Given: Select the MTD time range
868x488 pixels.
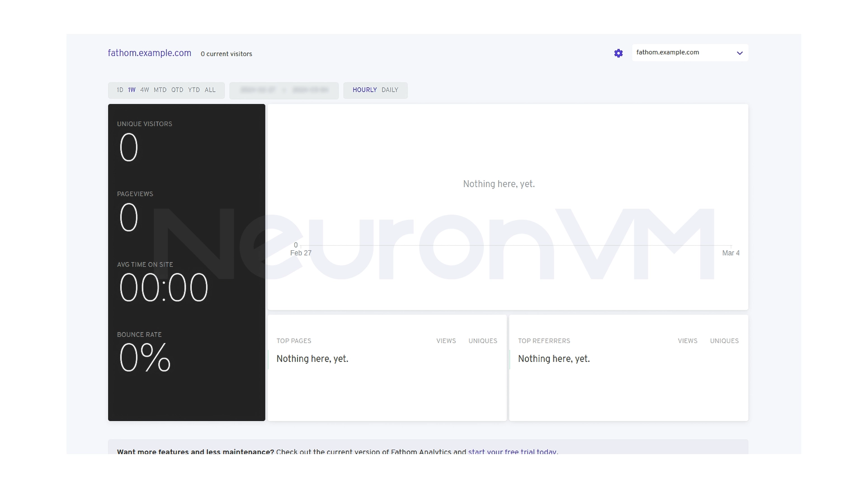Looking at the screenshot, I should click(160, 90).
